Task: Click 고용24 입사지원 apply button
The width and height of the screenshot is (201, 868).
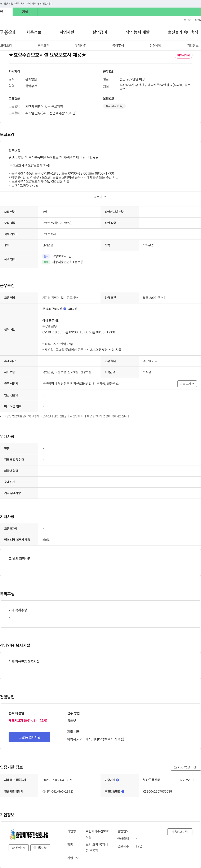Action: [x=29, y=737]
